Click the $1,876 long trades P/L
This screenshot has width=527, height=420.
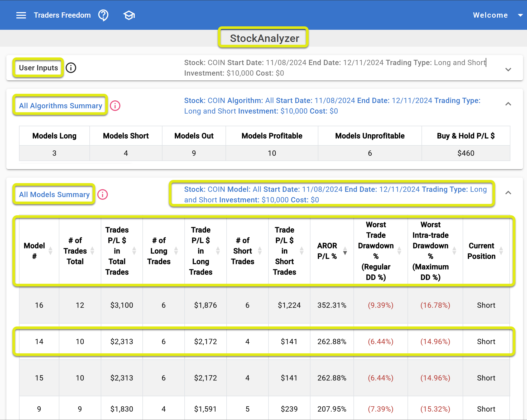[x=205, y=305]
